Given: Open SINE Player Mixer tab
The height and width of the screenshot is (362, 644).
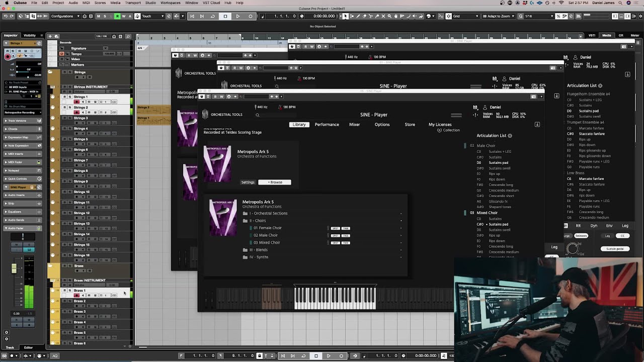Looking at the screenshot, I should click(354, 124).
